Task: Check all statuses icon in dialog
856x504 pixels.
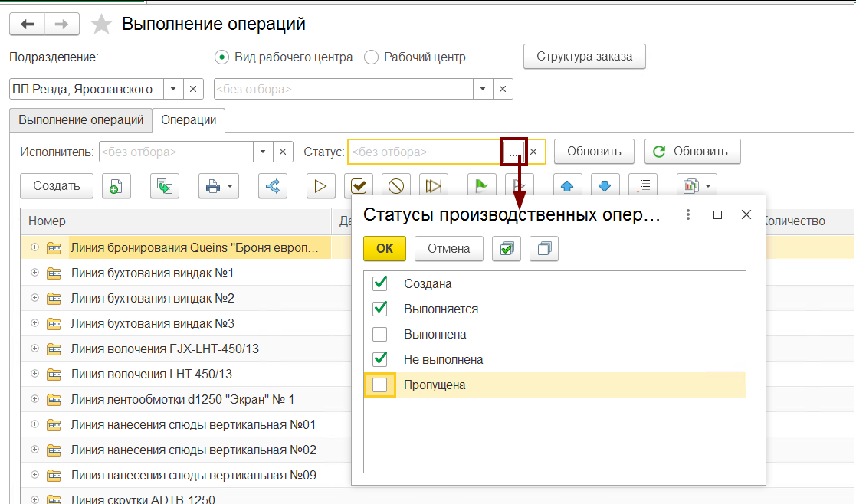Action: pos(506,249)
